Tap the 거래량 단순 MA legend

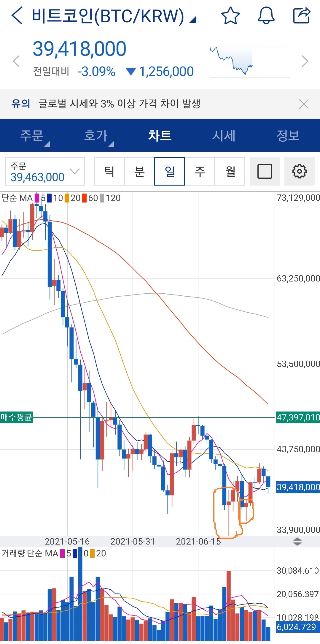(30, 553)
